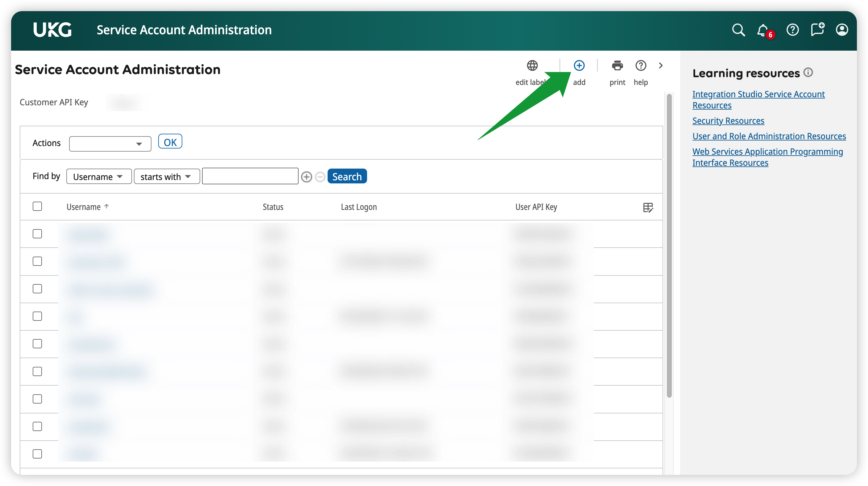Toggle the select-all checkbox in header

tap(37, 206)
